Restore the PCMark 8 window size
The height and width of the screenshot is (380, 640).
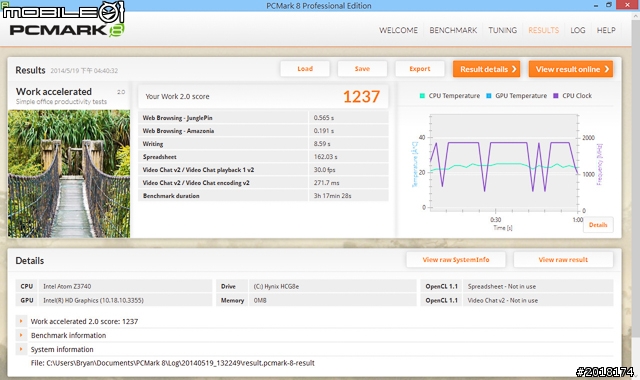click(x=609, y=5)
